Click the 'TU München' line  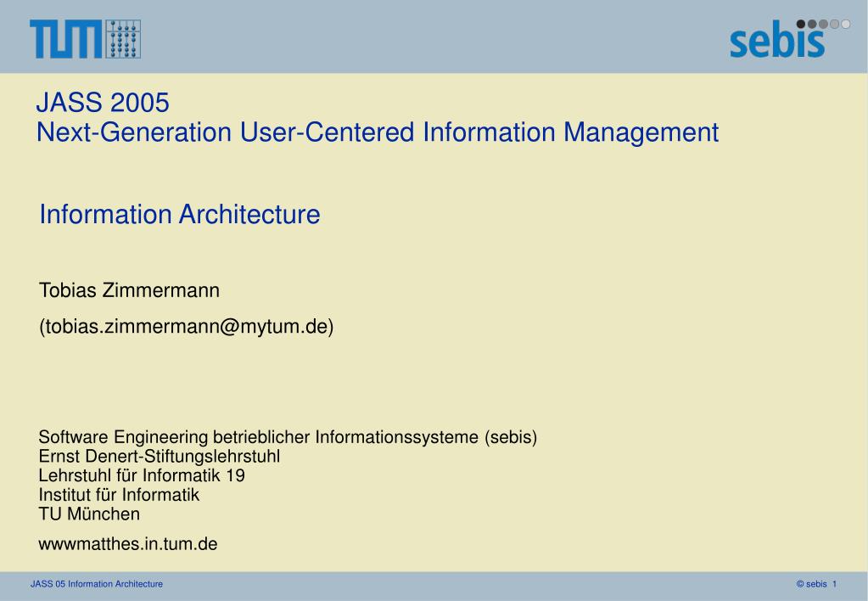tap(89, 514)
